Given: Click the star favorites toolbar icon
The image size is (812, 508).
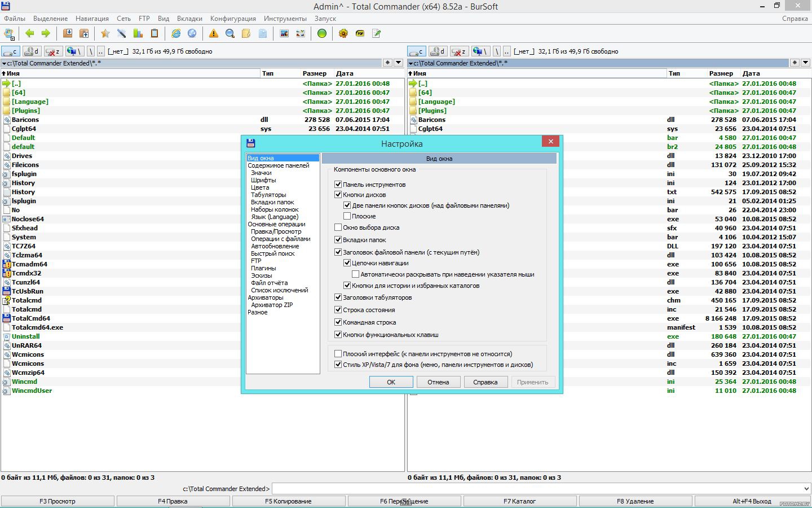Looking at the screenshot, I should (x=105, y=33).
